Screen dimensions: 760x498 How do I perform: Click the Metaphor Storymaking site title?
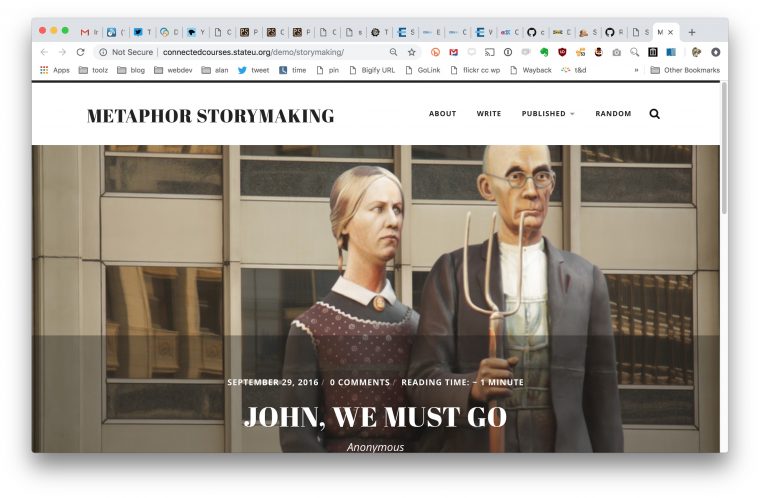point(210,116)
